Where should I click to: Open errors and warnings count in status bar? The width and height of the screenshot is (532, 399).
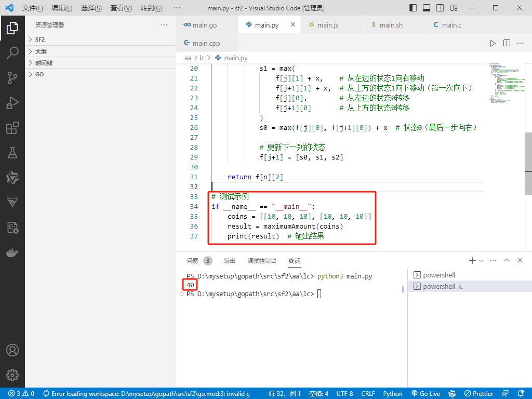click(x=21, y=394)
